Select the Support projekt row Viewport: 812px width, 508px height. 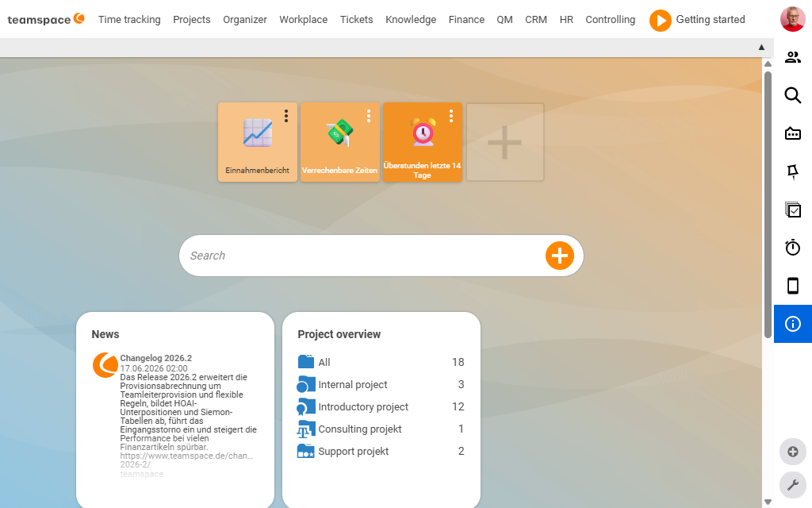pyautogui.click(x=381, y=452)
